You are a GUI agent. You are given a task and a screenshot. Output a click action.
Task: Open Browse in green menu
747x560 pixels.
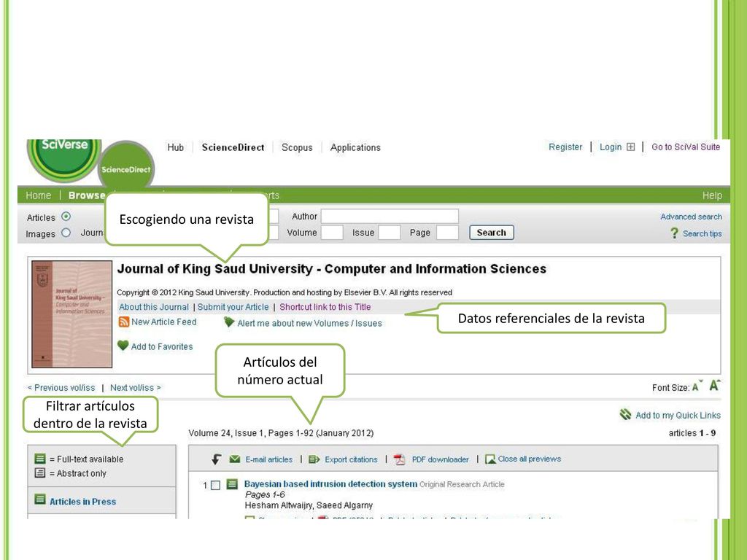(x=87, y=195)
